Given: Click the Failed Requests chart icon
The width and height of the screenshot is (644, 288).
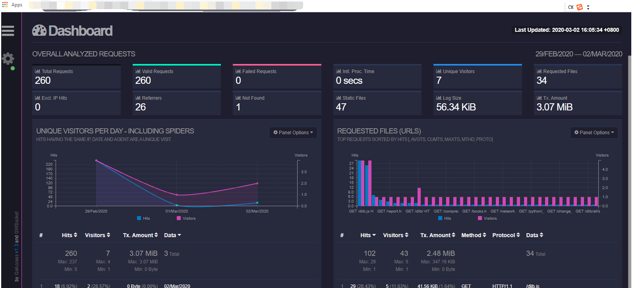Looking at the screenshot, I should point(238,71).
